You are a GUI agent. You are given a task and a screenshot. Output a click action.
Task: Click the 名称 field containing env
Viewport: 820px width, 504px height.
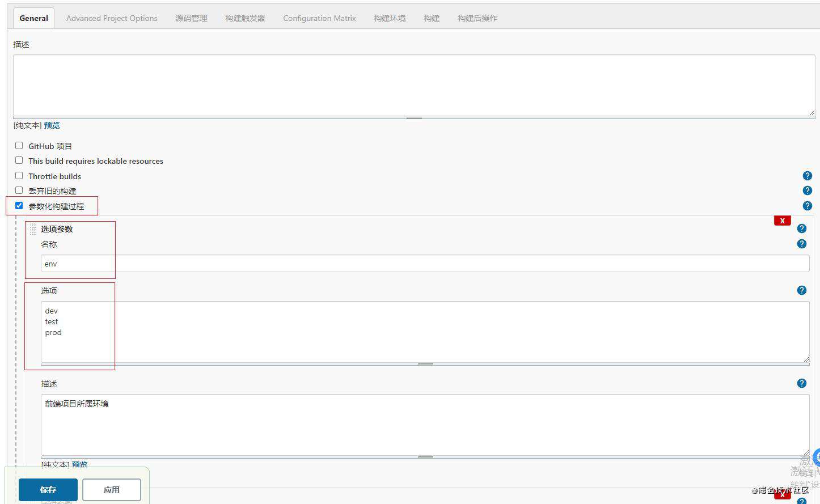425,264
